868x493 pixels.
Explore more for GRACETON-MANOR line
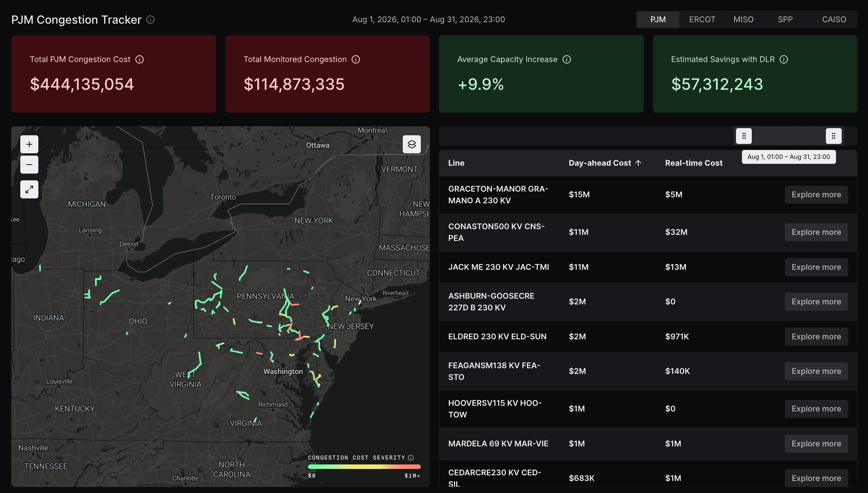(x=816, y=195)
